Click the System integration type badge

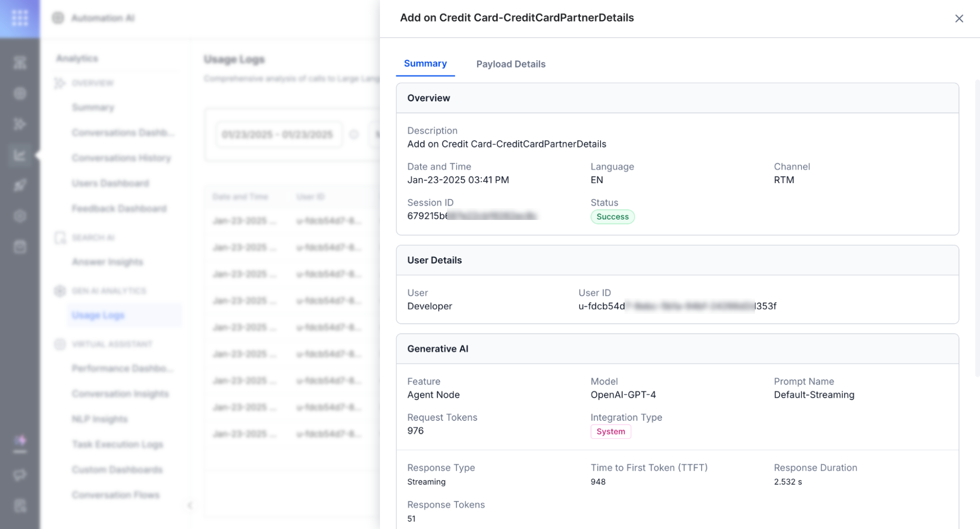(x=610, y=432)
